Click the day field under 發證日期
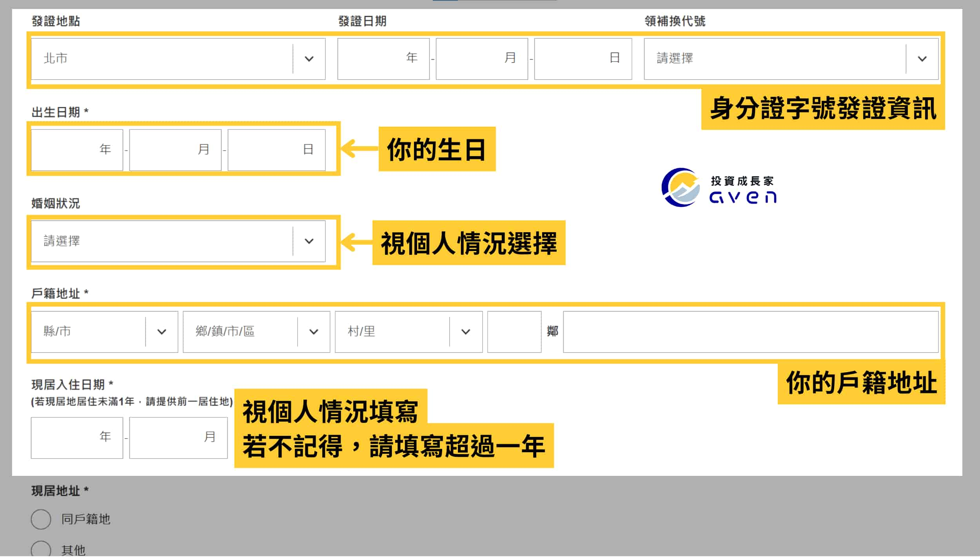Image resolution: width=980 pixels, height=557 pixels. 583,59
